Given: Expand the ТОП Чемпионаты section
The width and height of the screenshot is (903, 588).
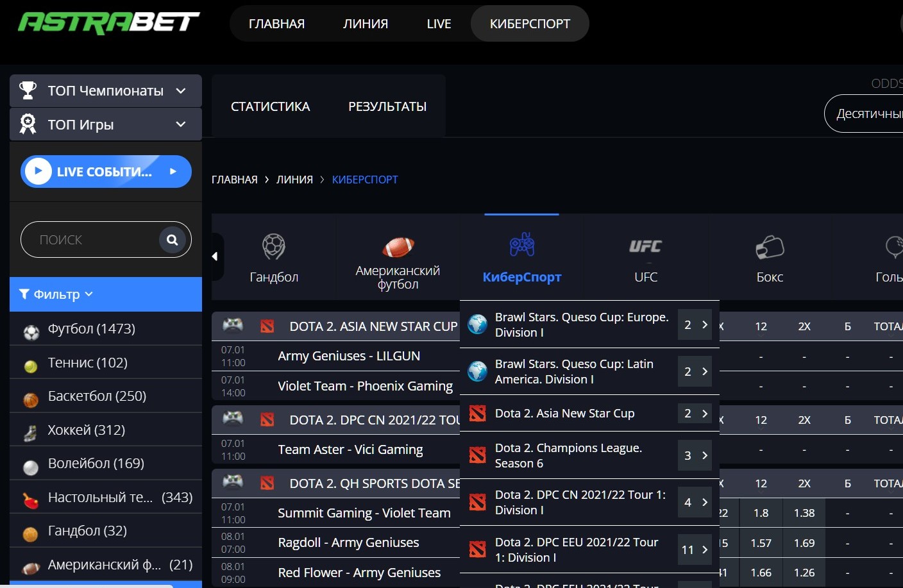Looking at the screenshot, I should (x=106, y=91).
